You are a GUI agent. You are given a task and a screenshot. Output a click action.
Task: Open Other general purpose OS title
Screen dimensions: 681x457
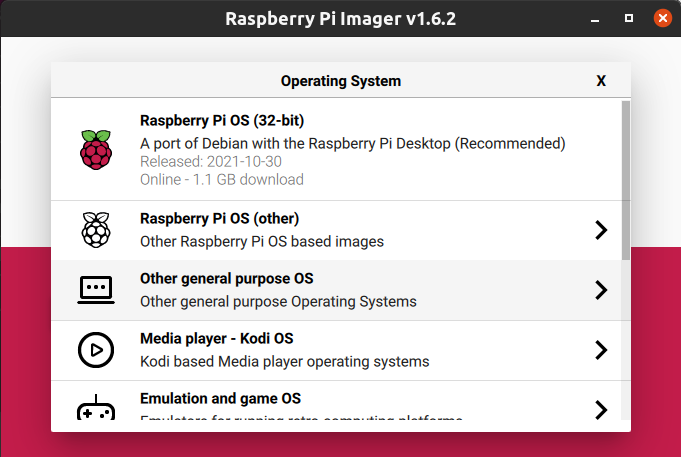click(x=227, y=278)
